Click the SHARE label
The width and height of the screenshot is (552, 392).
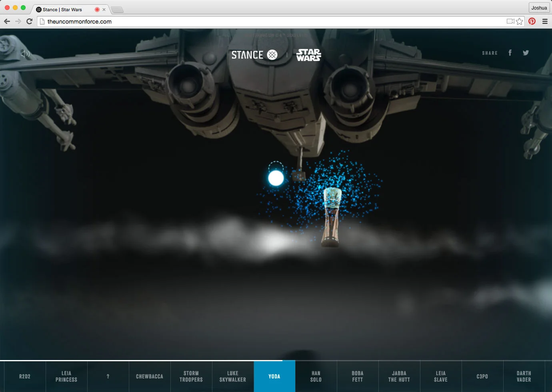(490, 53)
